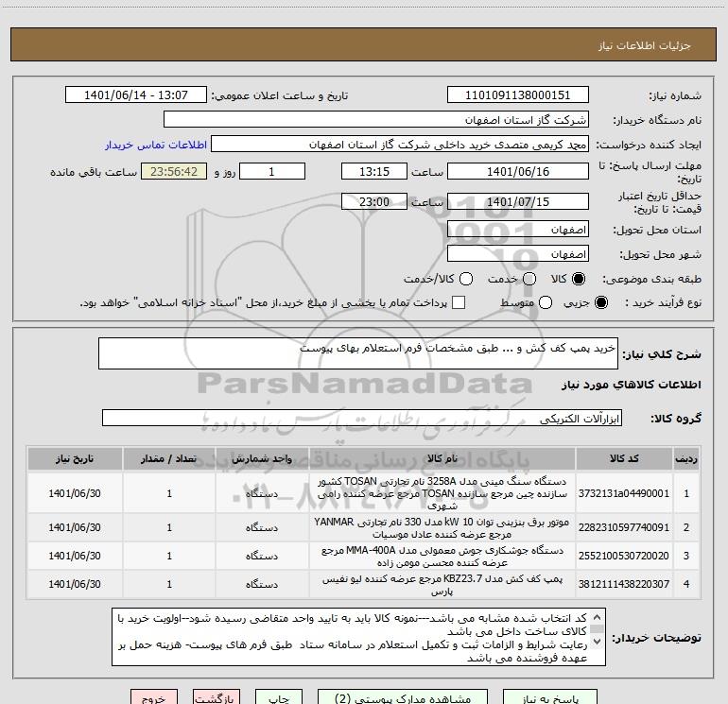Click the شماره نیاز field 1101091138000151

coord(518,94)
